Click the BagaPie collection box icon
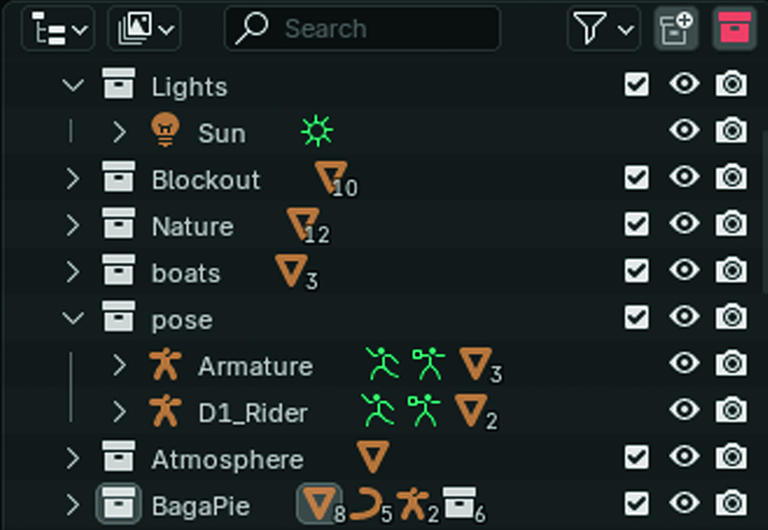 click(x=118, y=505)
